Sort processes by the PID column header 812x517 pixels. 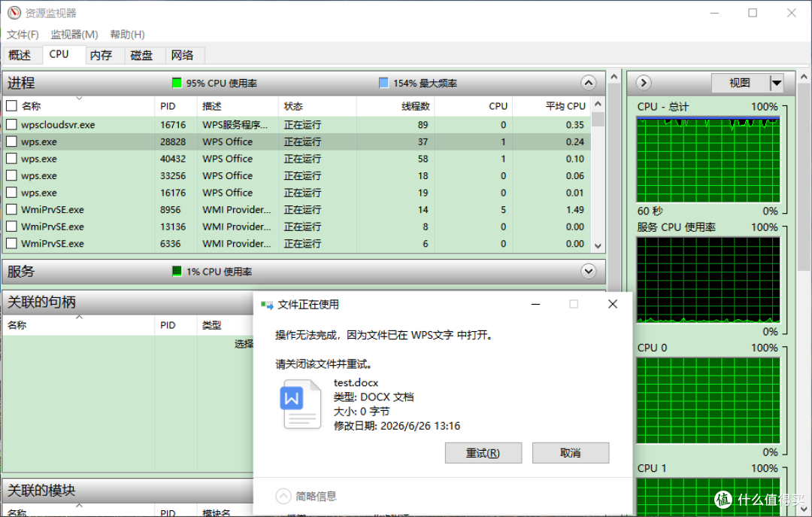175,106
